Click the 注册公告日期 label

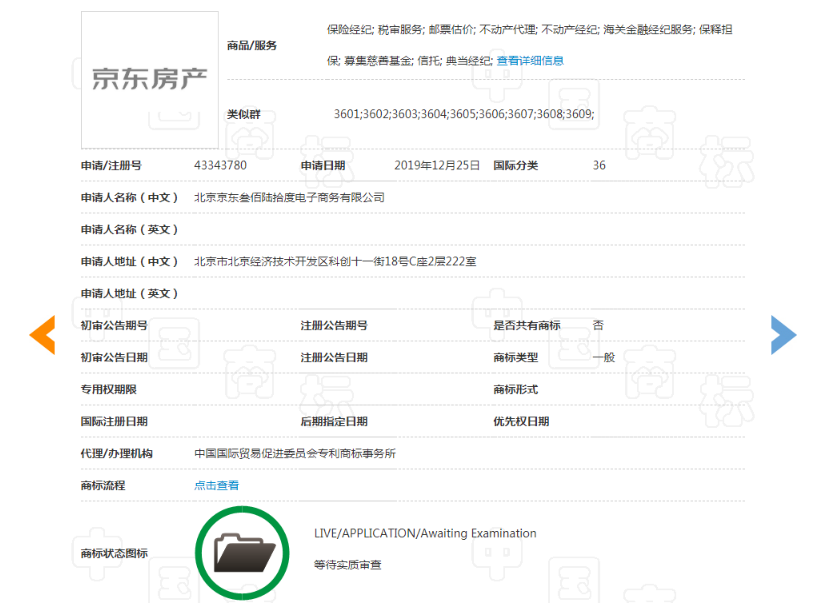coord(334,357)
